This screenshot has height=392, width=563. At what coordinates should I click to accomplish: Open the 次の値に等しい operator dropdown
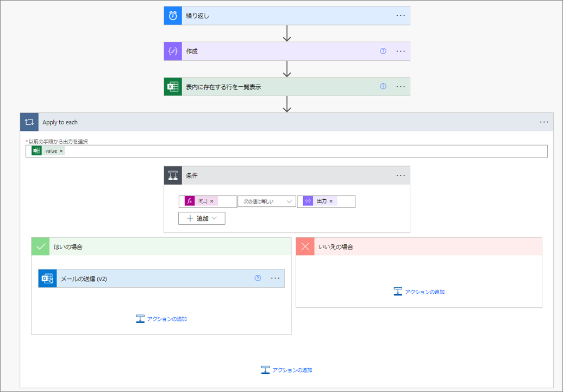(x=266, y=201)
